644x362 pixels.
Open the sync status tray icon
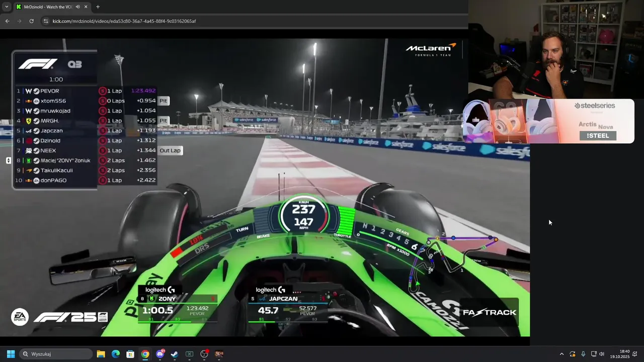pos(572,354)
